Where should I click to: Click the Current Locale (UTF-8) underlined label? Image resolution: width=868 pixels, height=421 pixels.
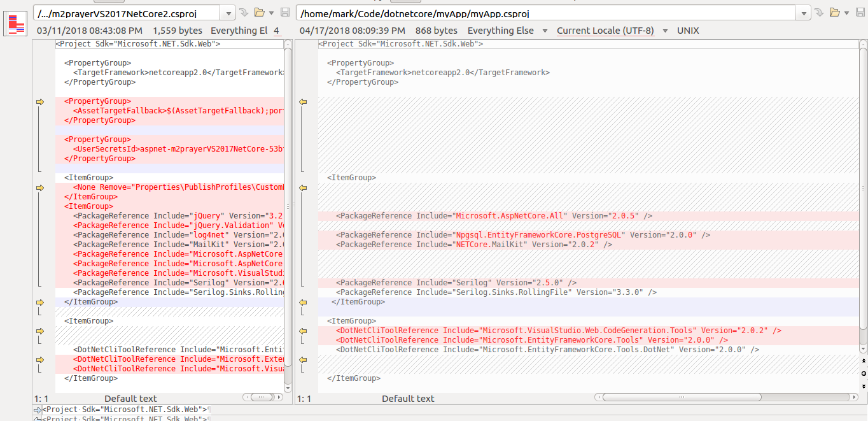(x=605, y=30)
